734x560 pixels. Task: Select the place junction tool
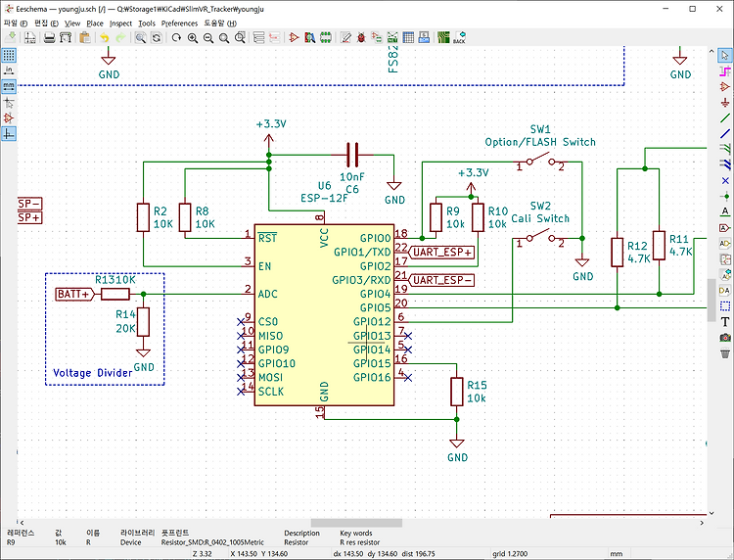[x=724, y=196]
